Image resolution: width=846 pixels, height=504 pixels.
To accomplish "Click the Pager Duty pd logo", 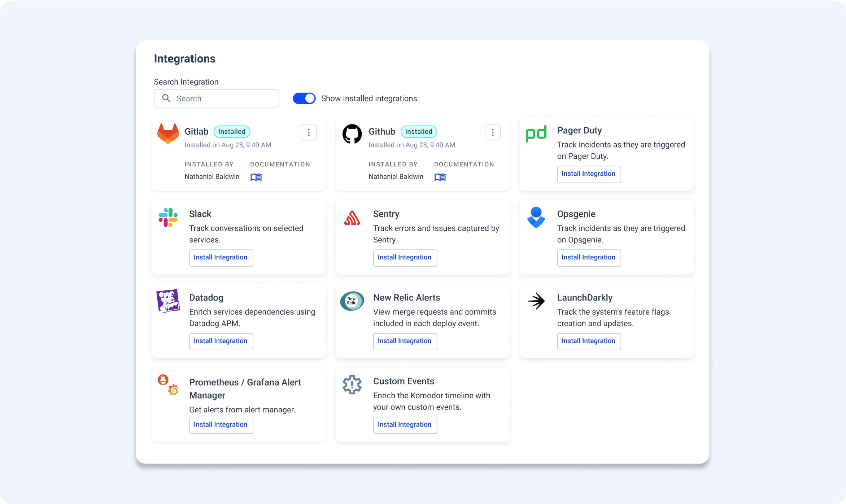I will [x=536, y=134].
